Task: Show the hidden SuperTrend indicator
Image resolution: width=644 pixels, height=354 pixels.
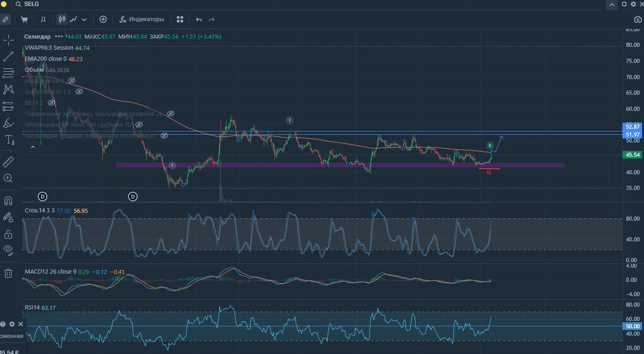Action: pyautogui.click(x=79, y=91)
